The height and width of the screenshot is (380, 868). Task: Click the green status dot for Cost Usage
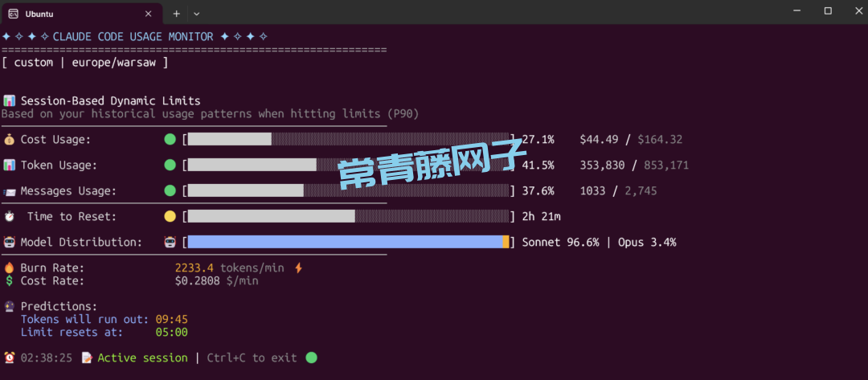(170, 140)
